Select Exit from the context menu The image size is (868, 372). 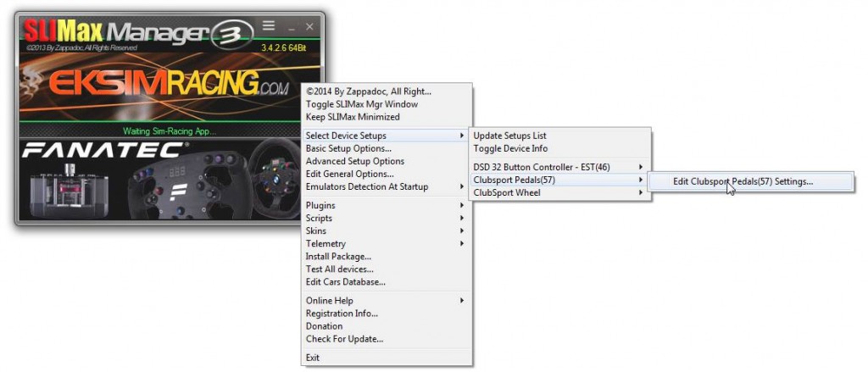pos(386,358)
